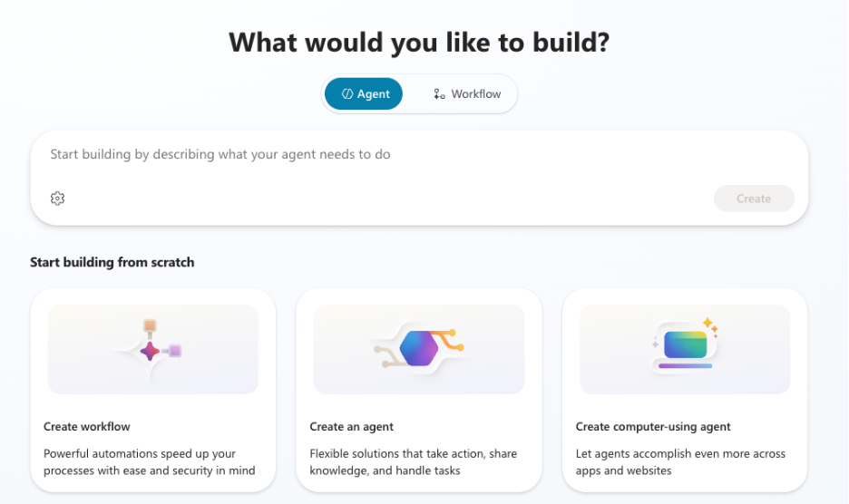Image resolution: width=849 pixels, height=504 pixels.
Task: Open the Create an agent card title
Action: (352, 427)
